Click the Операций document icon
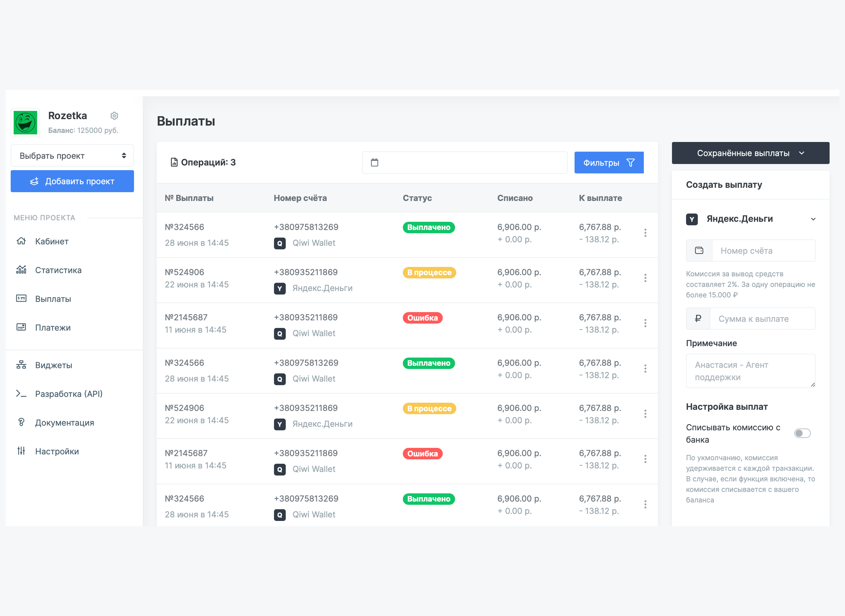 (174, 162)
